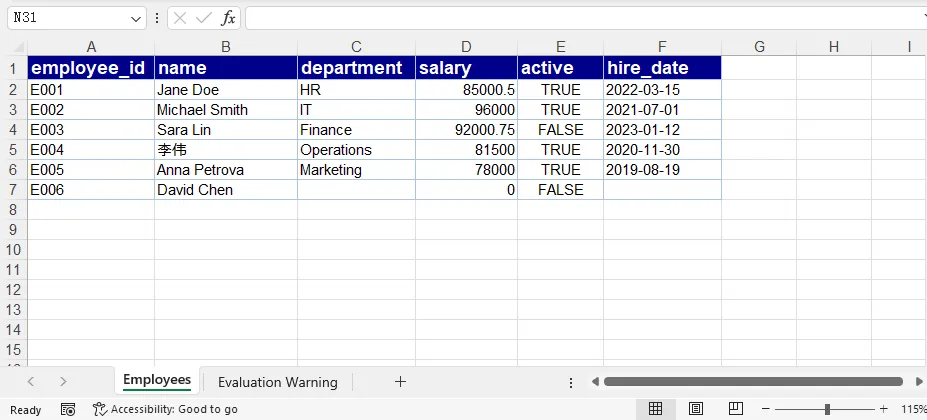Select salary cell 92000.75
Screen dimensions: 927x420
coord(466,130)
